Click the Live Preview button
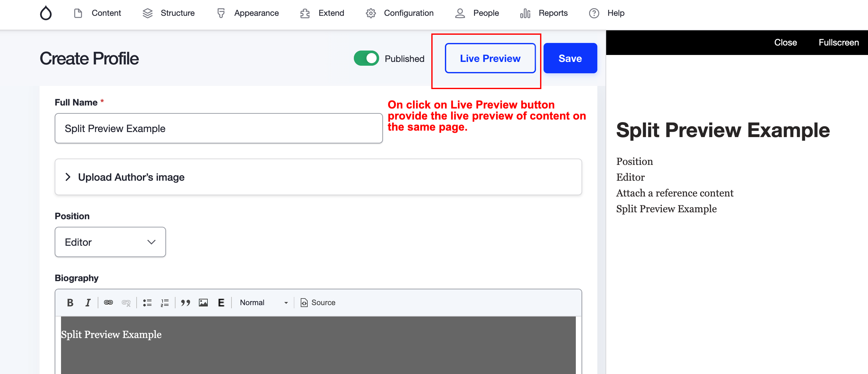Screen dimensions: 868x374 pos(490,58)
